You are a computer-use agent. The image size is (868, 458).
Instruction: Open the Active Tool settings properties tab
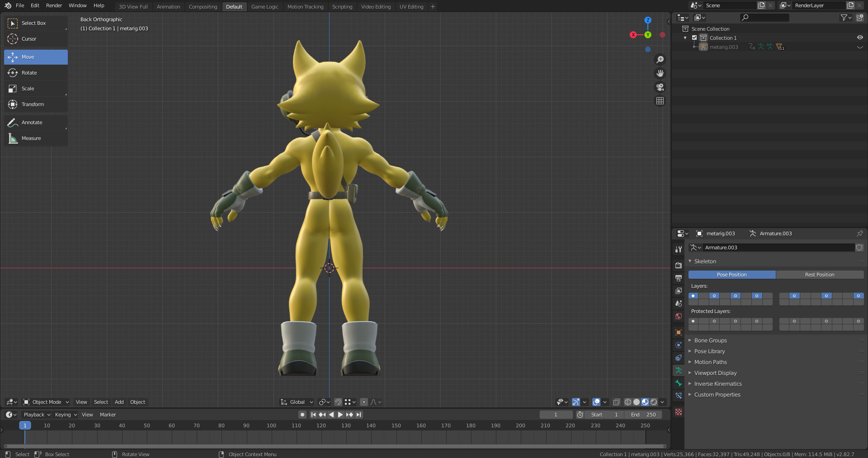click(x=678, y=249)
